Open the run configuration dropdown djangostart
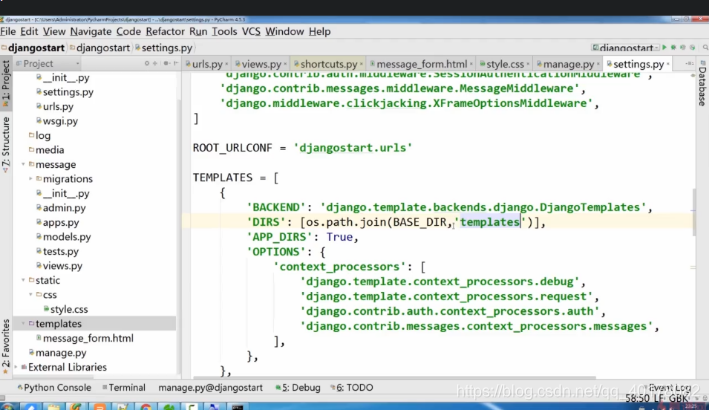This screenshot has width=710, height=410. (625, 48)
